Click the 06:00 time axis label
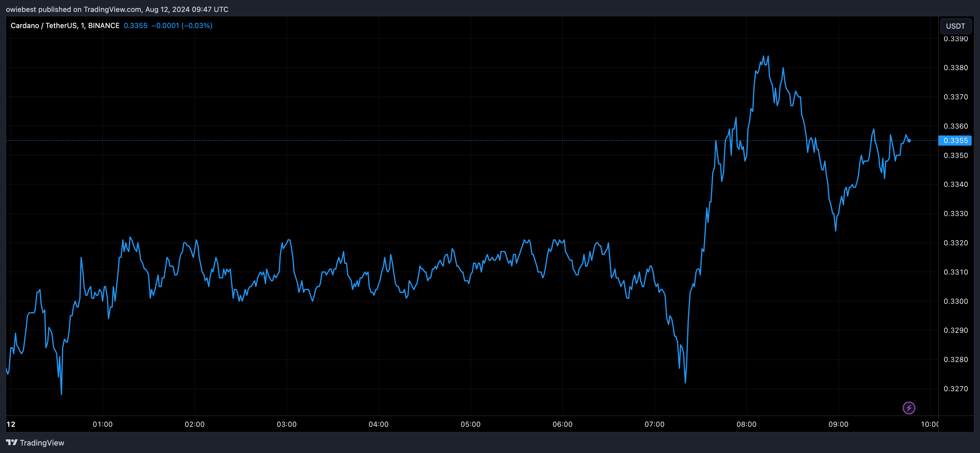Viewport: 980px width, 453px height. tap(562, 424)
